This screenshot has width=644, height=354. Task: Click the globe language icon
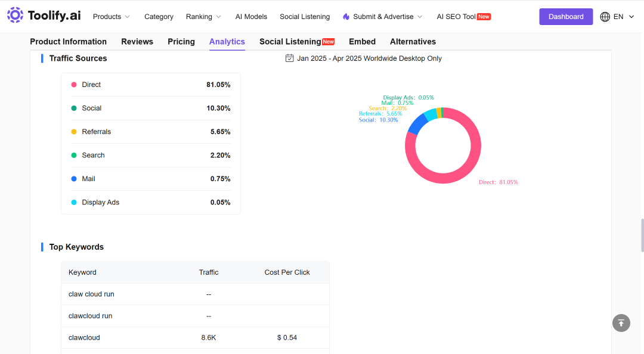(605, 17)
